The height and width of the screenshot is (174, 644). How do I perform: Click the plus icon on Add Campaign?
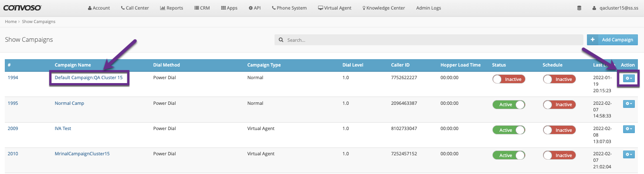[593, 40]
